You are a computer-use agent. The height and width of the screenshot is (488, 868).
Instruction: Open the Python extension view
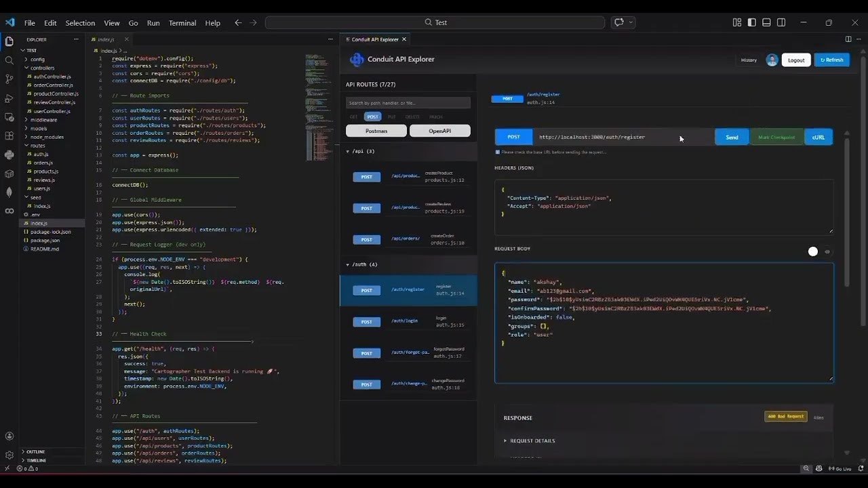coord(9,155)
